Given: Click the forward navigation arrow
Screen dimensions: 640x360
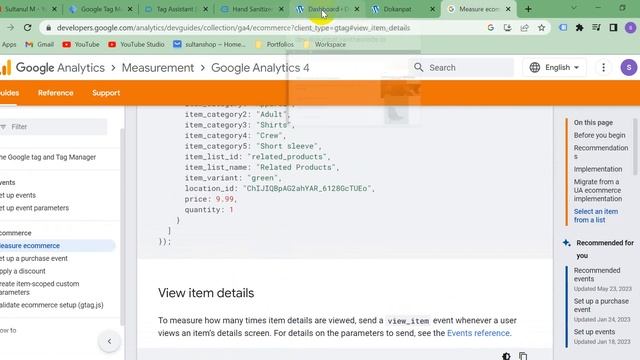Looking at the screenshot, I should click(10, 28).
